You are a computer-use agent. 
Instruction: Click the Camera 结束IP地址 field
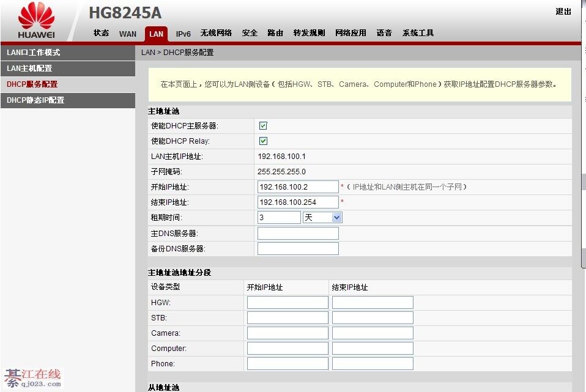(x=373, y=333)
